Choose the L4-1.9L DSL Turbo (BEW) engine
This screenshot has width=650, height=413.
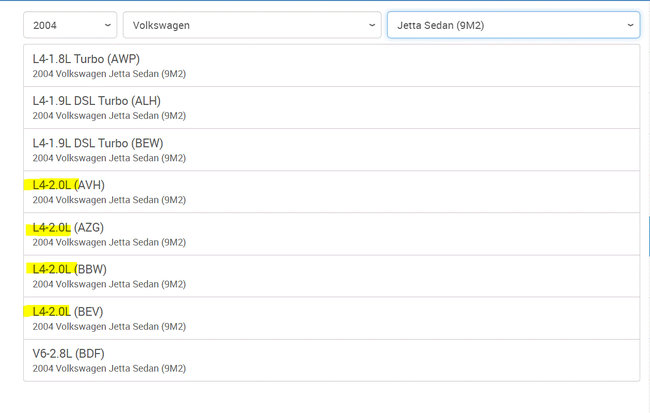(x=330, y=149)
